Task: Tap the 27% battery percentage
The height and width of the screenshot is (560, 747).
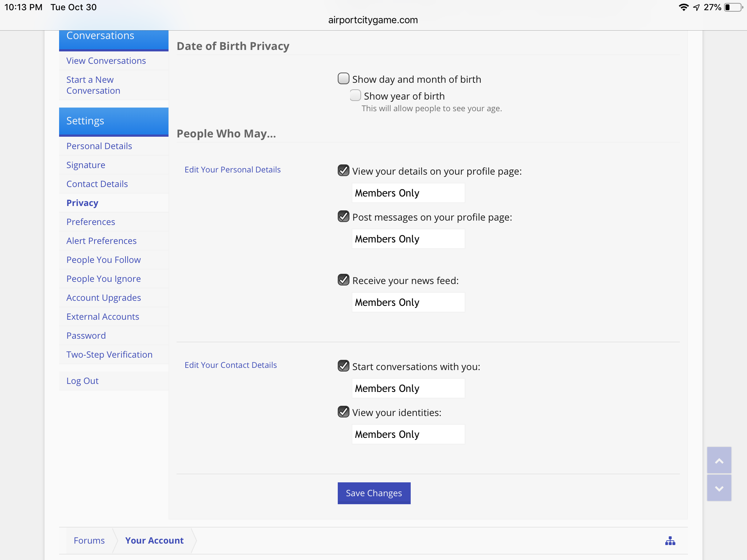Action: [712, 7]
